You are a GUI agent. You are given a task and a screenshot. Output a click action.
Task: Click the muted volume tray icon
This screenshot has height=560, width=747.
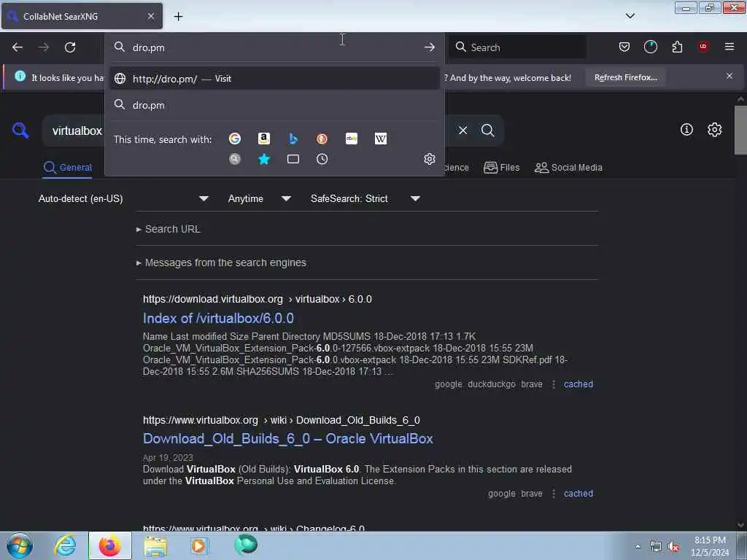tap(673, 547)
